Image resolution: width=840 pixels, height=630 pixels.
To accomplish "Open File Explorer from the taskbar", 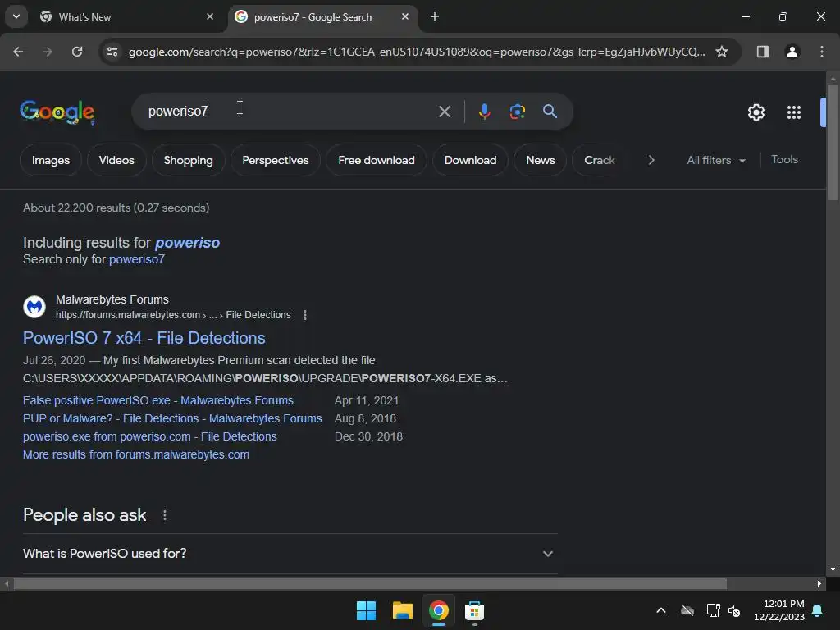I will tap(402, 610).
